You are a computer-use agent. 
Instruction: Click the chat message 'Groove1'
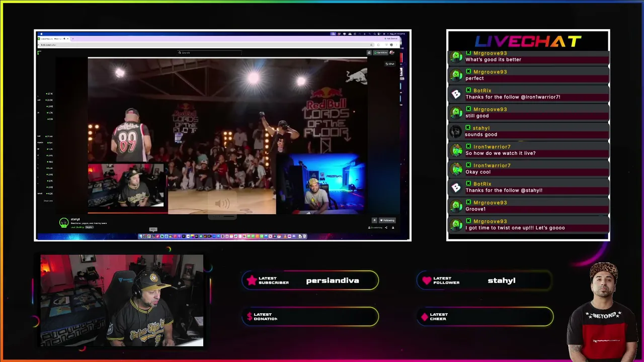[x=475, y=209]
